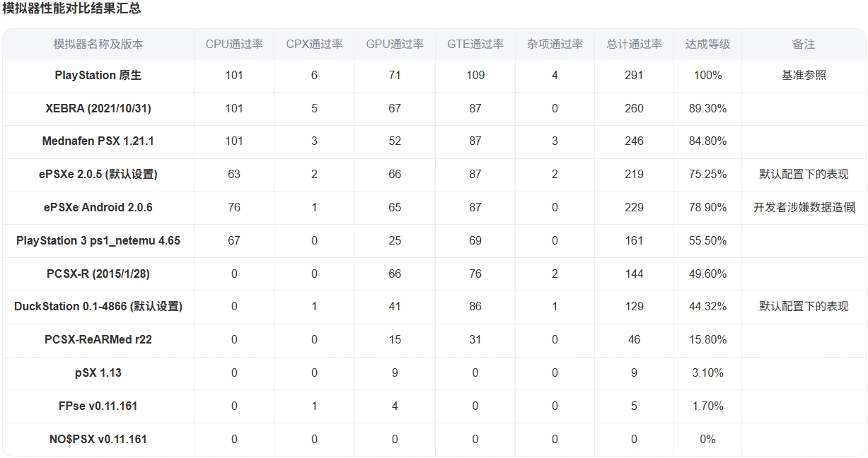
Task: Click the 49.60% level cell
Action: (707, 274)
